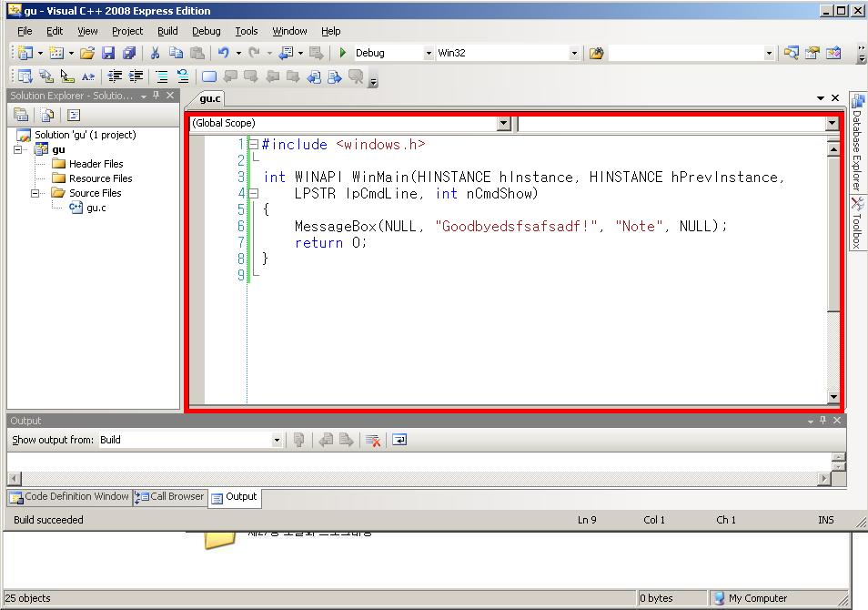Screen dimensions: 868x610
Task: Increase line indent using the toolbar icon
Action: coord(136,76)
